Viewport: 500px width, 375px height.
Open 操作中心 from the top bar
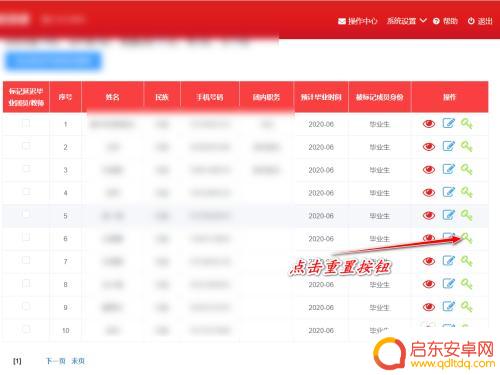[358, 21]
